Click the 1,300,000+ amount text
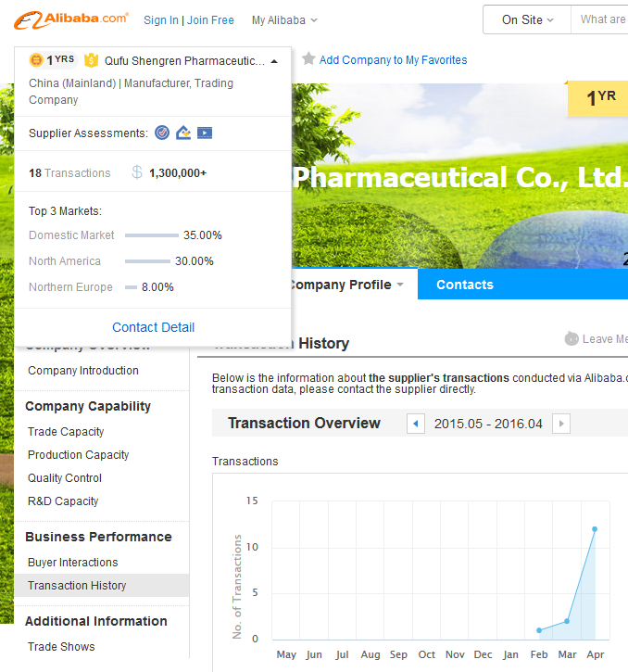 [178, 173]
